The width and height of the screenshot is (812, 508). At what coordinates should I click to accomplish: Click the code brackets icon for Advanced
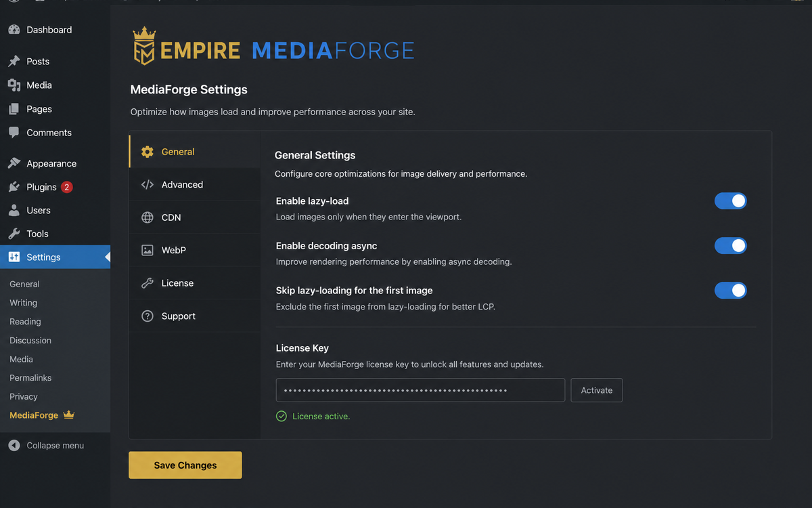147,184
